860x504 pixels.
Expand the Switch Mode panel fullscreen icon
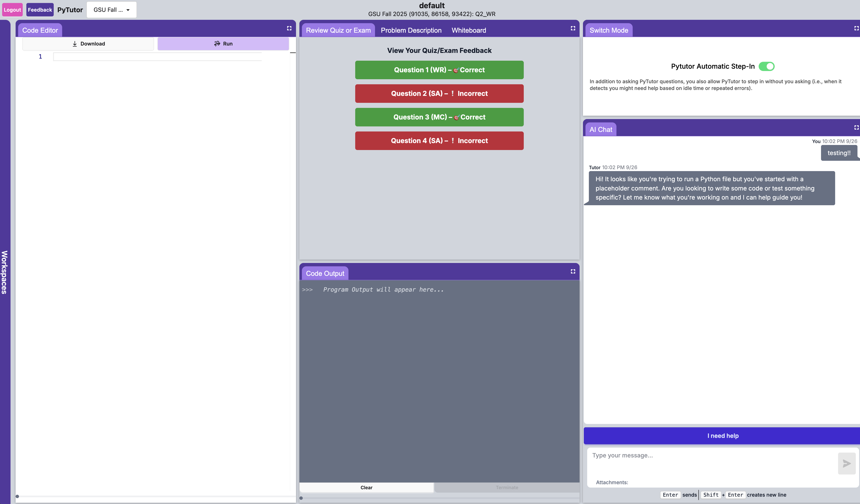856,28
